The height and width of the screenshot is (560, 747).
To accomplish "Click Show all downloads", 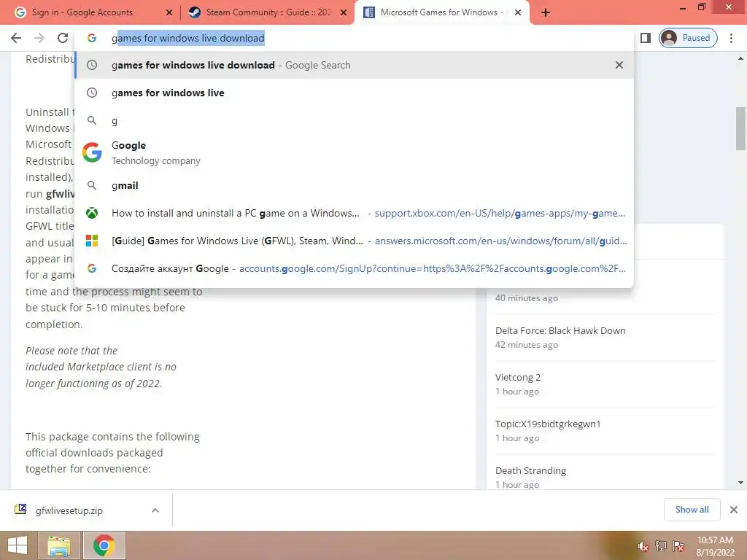I will pos(692,510).
